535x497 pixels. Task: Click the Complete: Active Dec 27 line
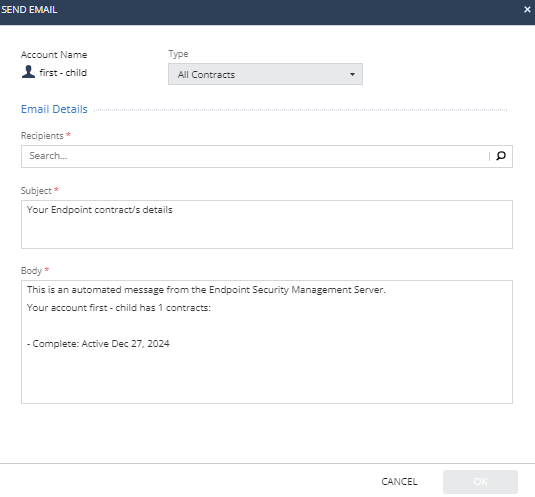pos(98,343)
